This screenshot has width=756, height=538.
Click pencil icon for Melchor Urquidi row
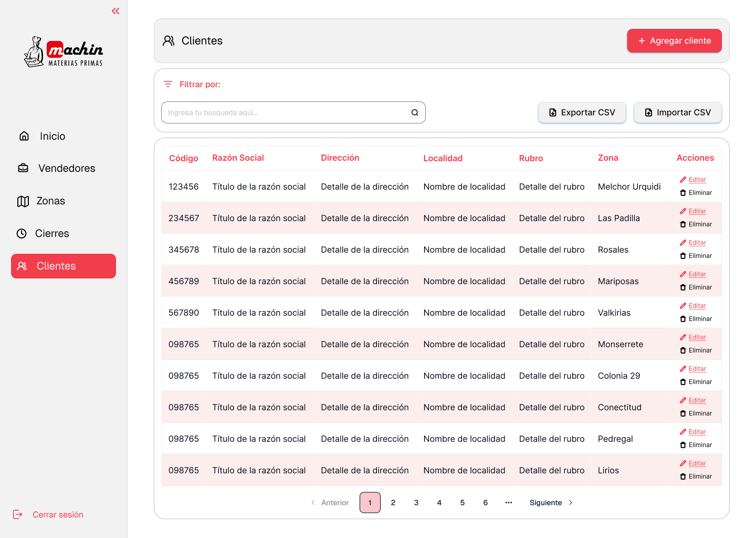[683, 180]
